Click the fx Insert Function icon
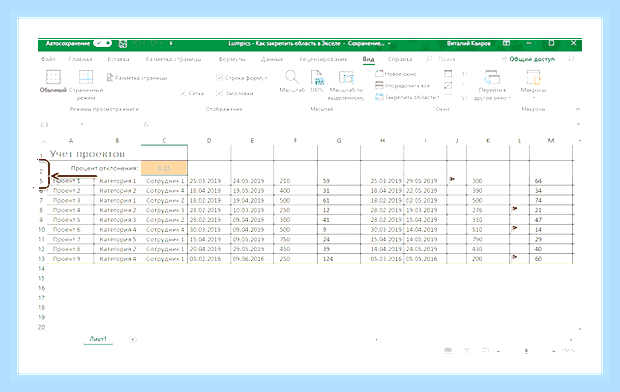The height and width of the screenshot is (392, 620). pos(146,125)
